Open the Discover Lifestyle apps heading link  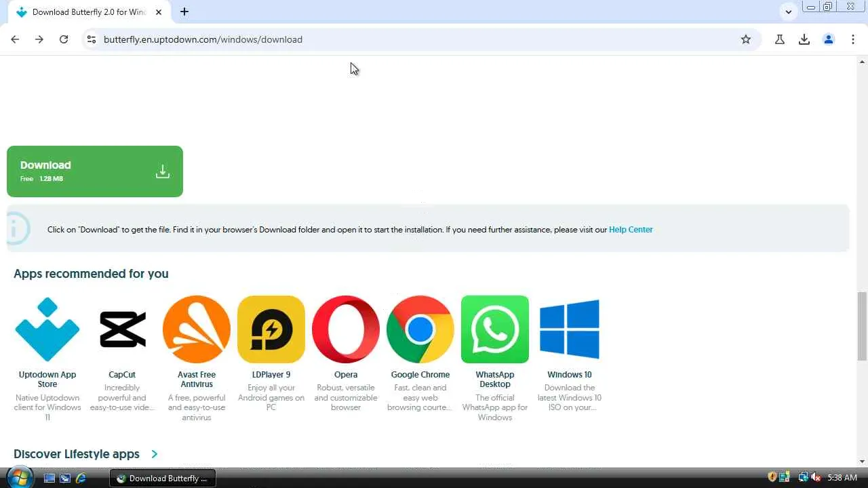click(x=77, y=454)
